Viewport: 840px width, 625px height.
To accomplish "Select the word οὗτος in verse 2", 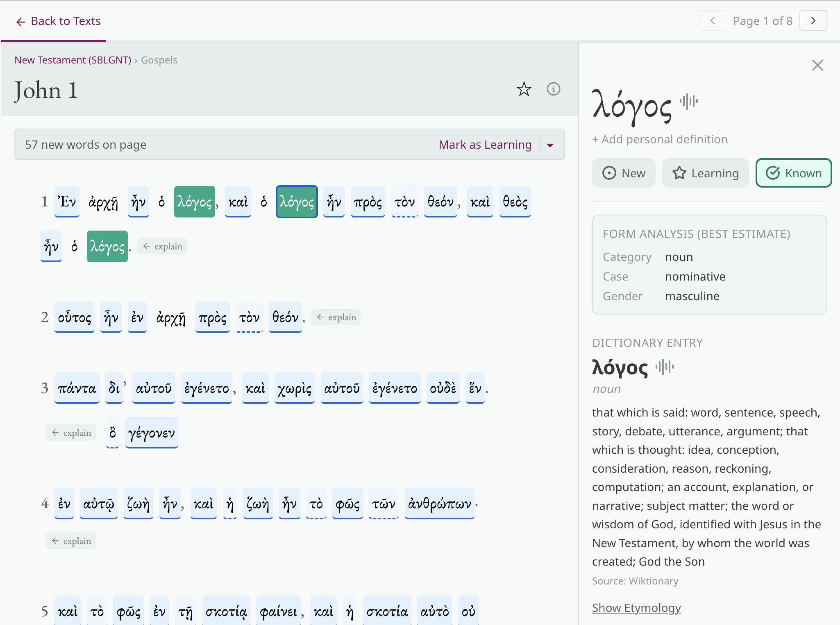I will [75, 317].
